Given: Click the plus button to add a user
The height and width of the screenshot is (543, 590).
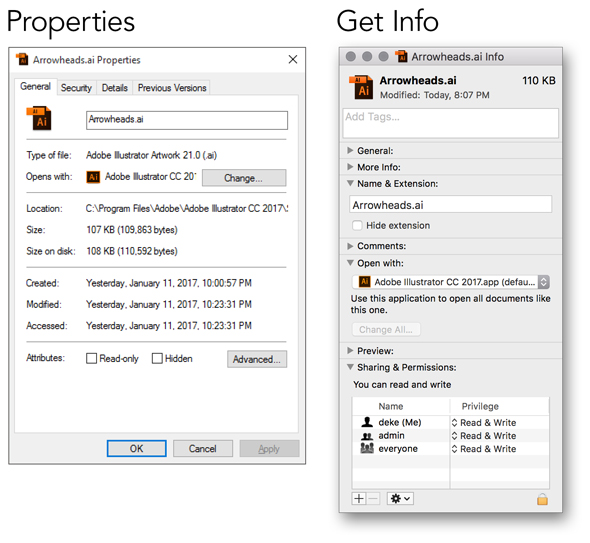Looking at the screenshot, I should (x=359, y=499).
